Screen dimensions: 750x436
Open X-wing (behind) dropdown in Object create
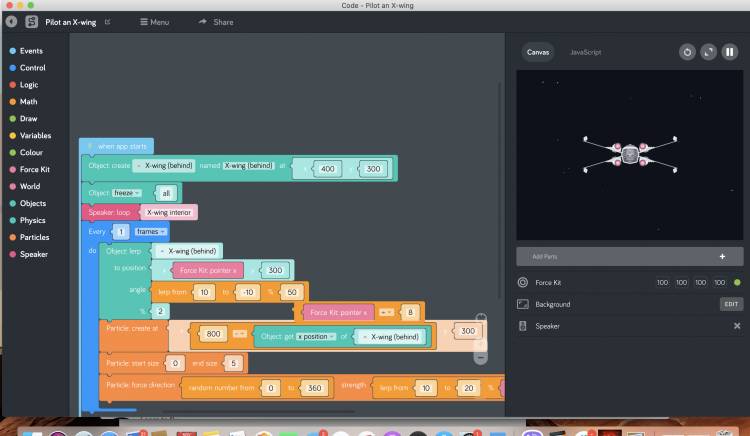coord(164,165)
